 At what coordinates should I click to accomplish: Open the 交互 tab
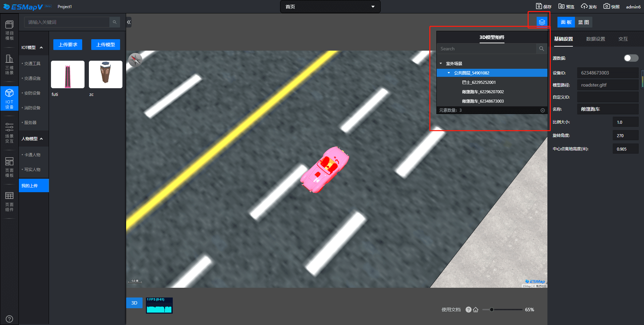pos(623,39)
